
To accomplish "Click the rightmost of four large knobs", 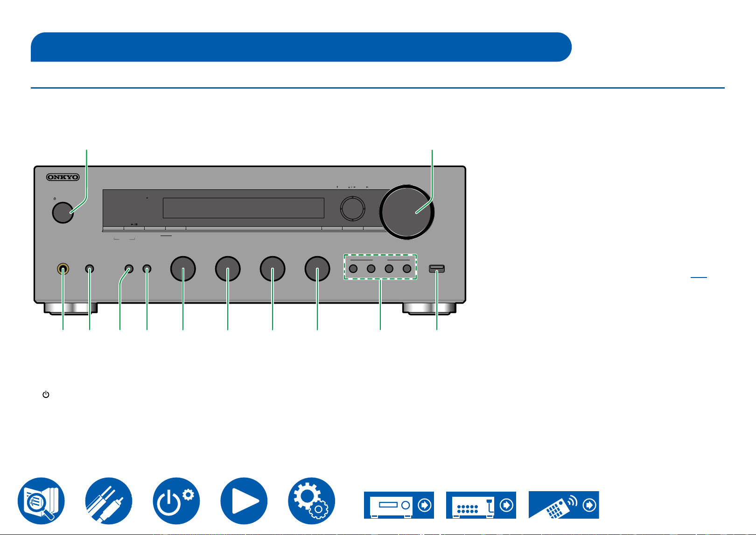I will coord(317,269).
